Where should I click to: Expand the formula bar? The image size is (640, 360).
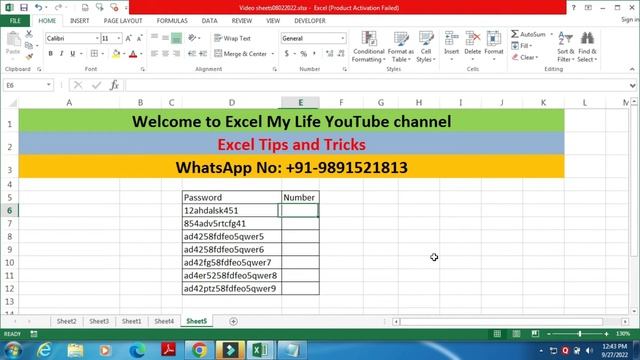pos(632,85)
